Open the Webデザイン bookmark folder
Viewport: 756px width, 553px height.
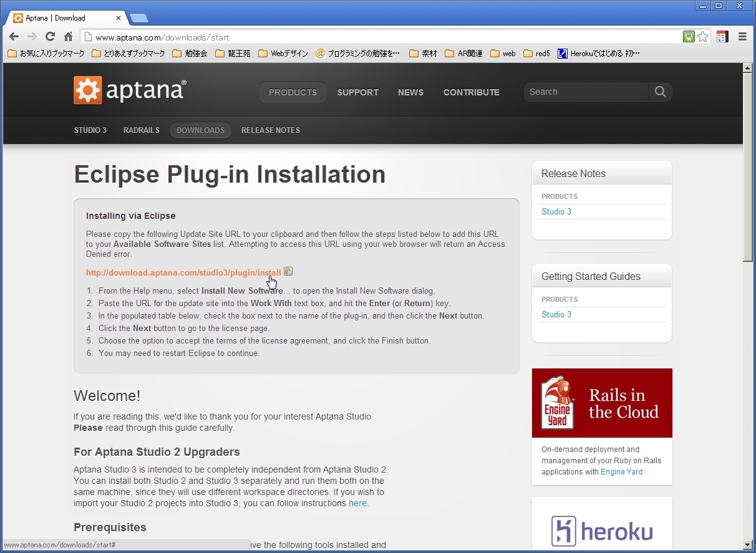[x=283, y=54]
